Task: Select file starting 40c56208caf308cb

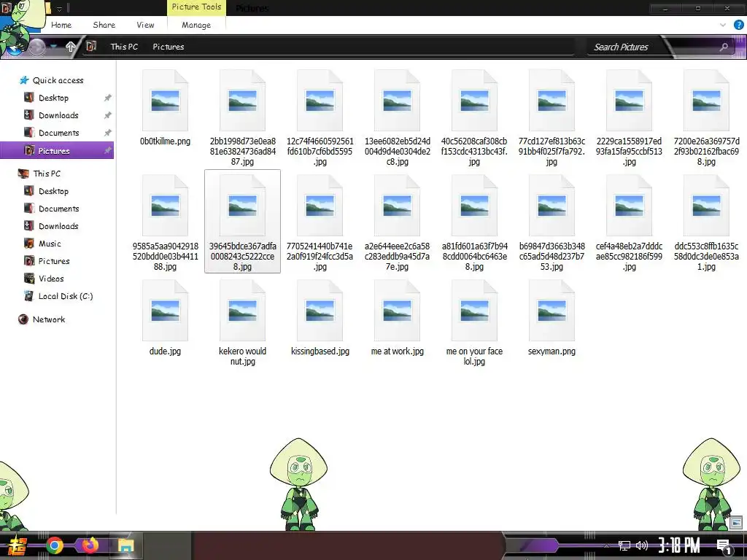Action: pyautogui.click(x=474, y=117)
